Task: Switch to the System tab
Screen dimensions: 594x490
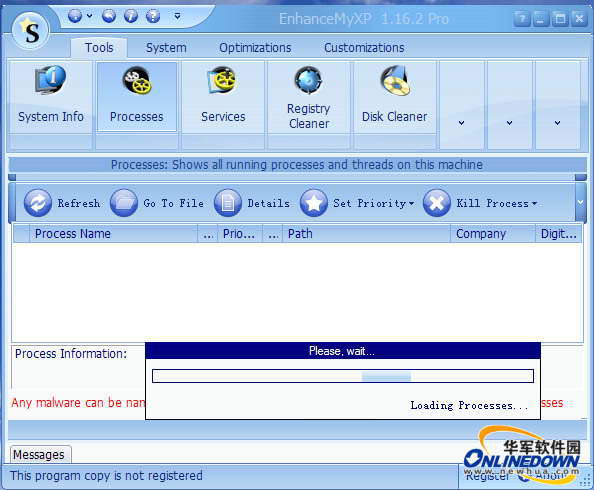Action: [x=166, y=48]
